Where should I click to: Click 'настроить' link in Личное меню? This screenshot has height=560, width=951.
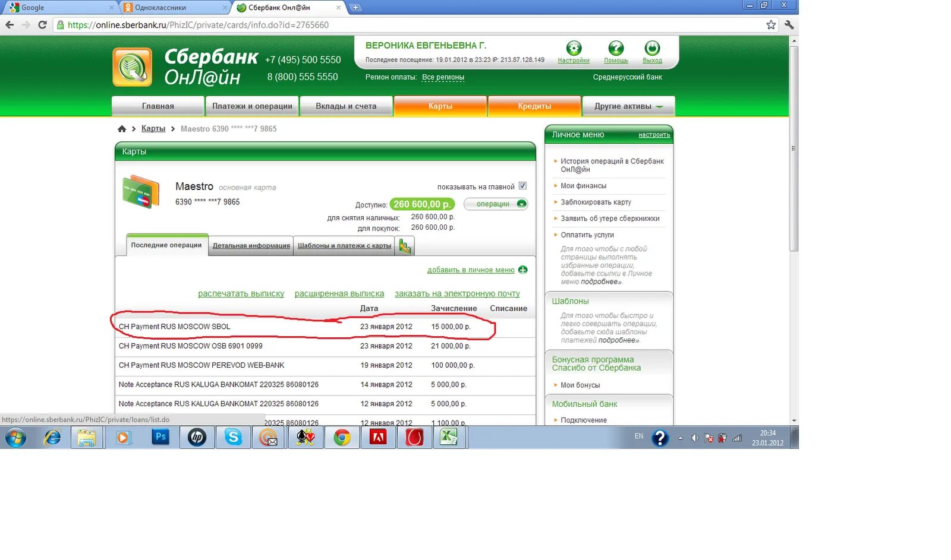[654, 135]
